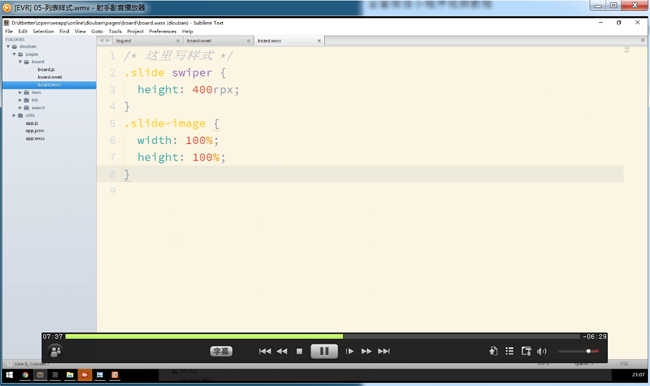Screen dimensions: 650x386
Task: Close the log.md tab
Action: (x=178, y=41)
